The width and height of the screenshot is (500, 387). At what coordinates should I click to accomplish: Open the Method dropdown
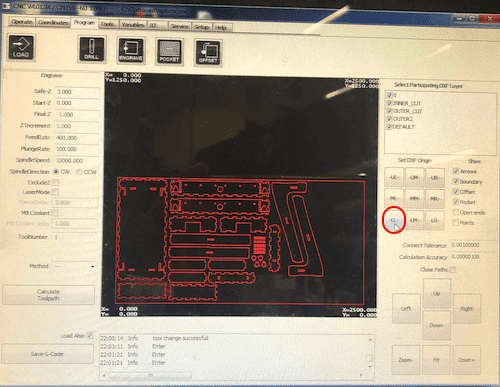tap(74, 266)
